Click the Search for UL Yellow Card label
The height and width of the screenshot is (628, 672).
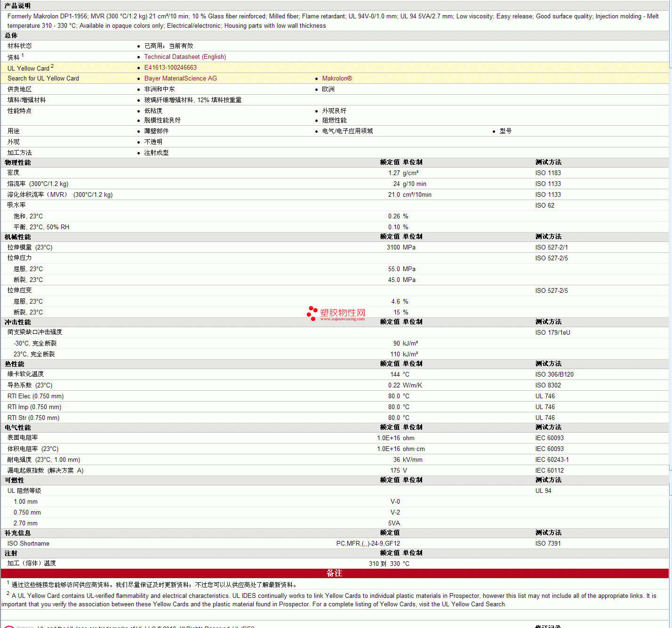pos(43,79)
